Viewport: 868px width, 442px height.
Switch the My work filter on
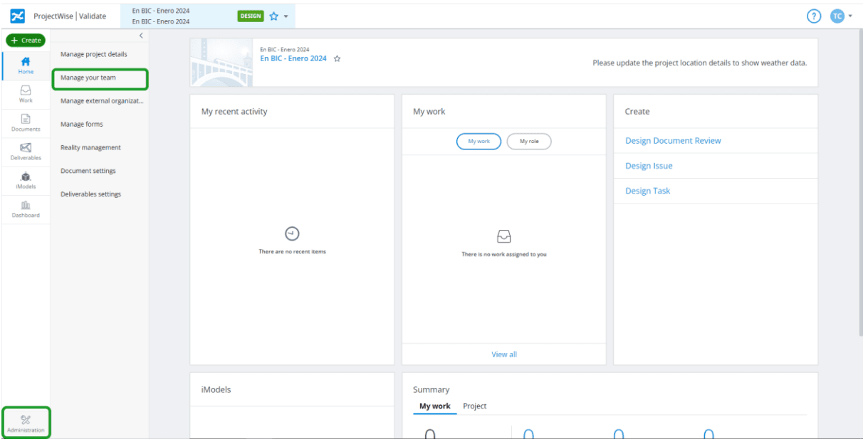(479, 141)
